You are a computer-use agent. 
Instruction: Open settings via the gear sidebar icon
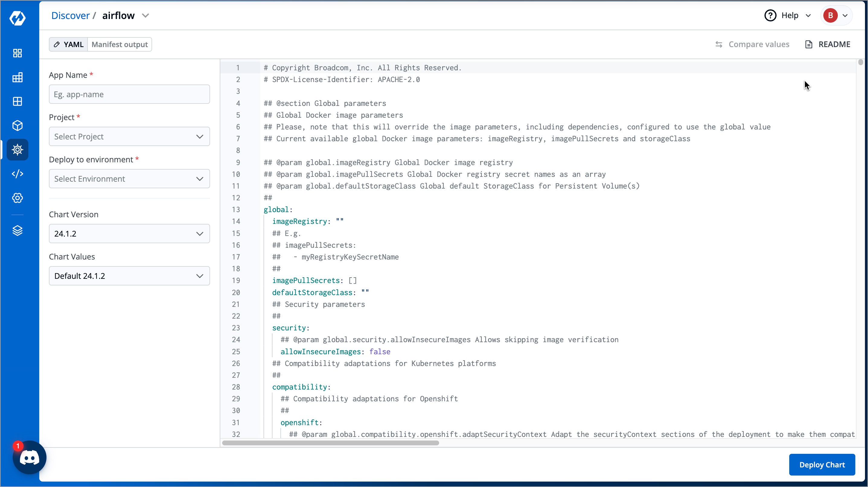click(x=17, y=198)
